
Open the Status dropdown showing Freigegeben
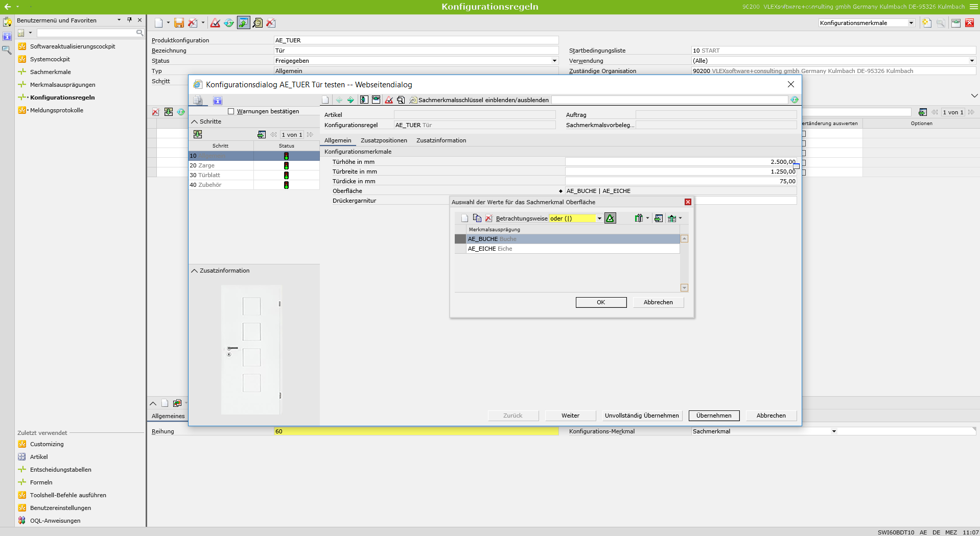click(554, 61)
